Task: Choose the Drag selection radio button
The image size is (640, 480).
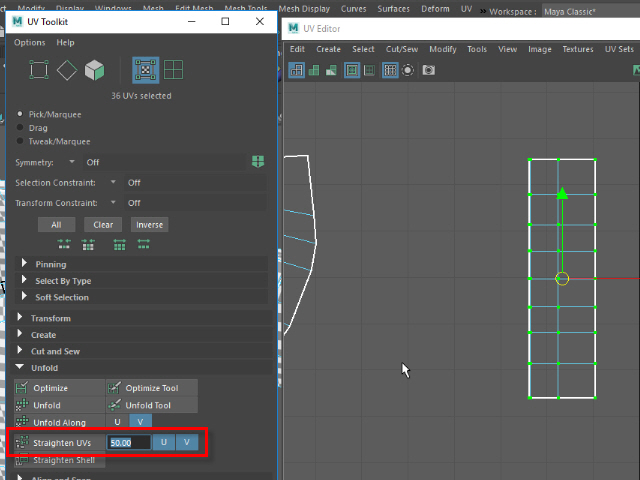Action: click(21, 128)
